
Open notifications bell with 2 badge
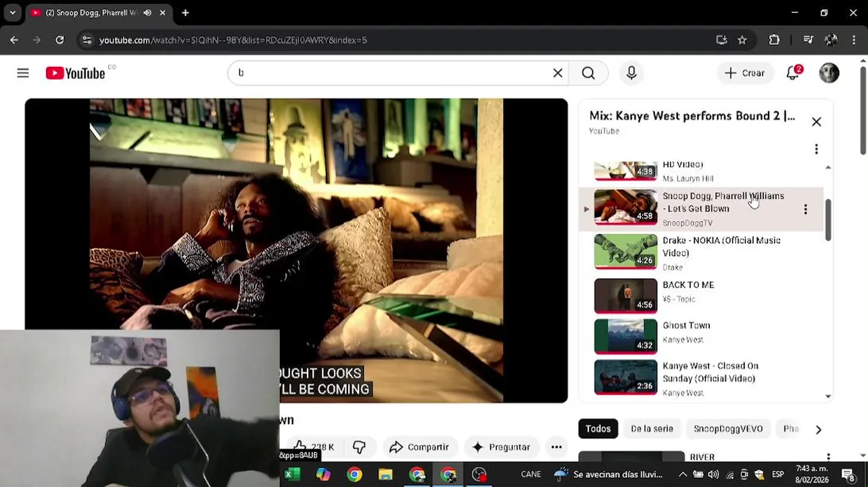pyautogui.click(x=793, y=73)
